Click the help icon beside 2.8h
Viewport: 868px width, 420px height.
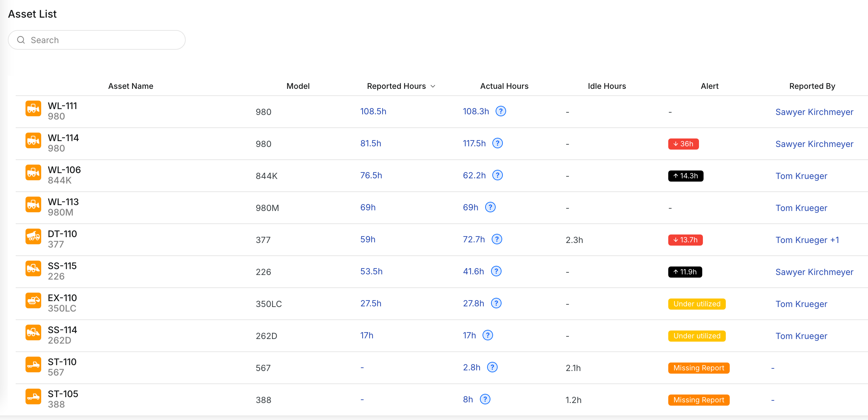(x=492, y=367)
